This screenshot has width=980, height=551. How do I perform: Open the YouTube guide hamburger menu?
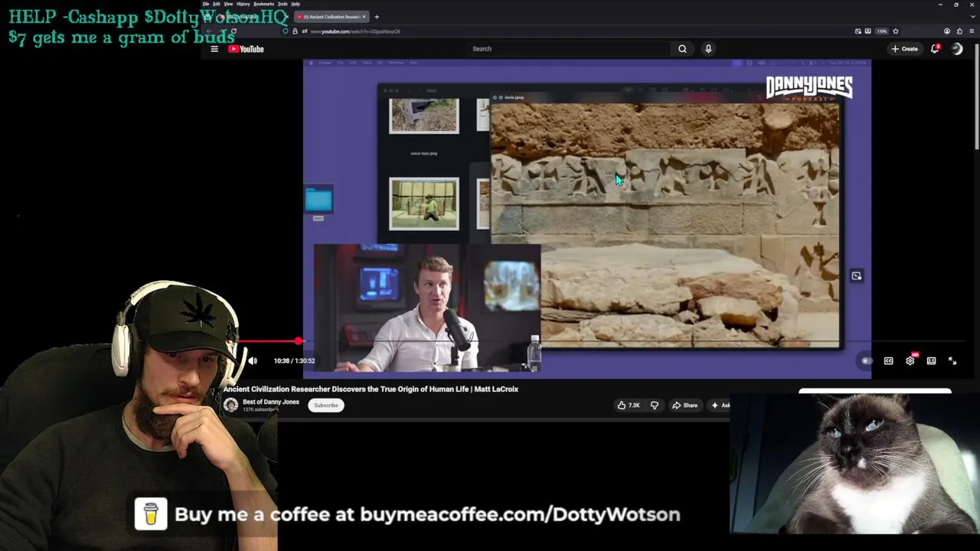214,49
